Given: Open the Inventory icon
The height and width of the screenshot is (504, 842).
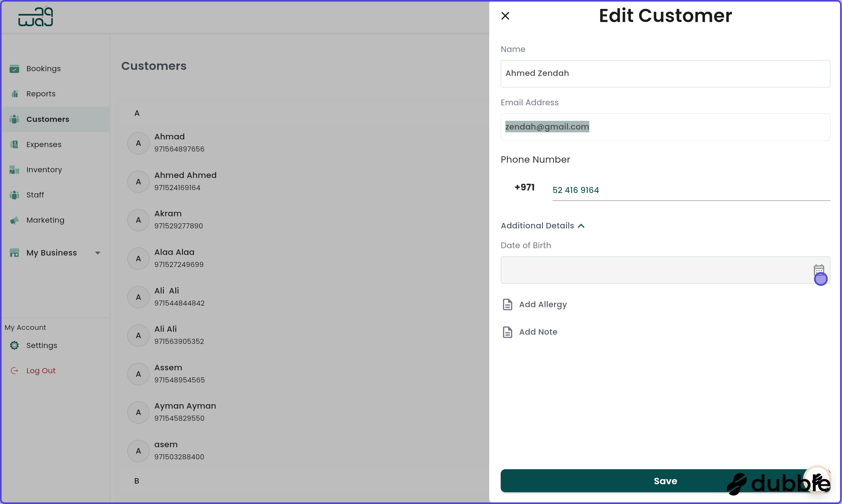Looking at the screenshot, I should point(14,169).
